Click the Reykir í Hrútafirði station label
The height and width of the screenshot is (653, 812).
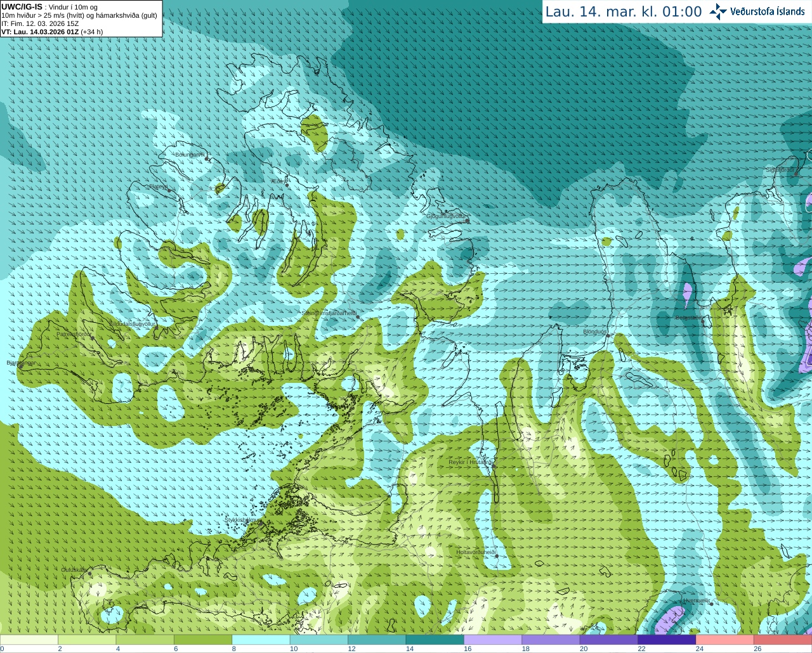tap(471, 462)
